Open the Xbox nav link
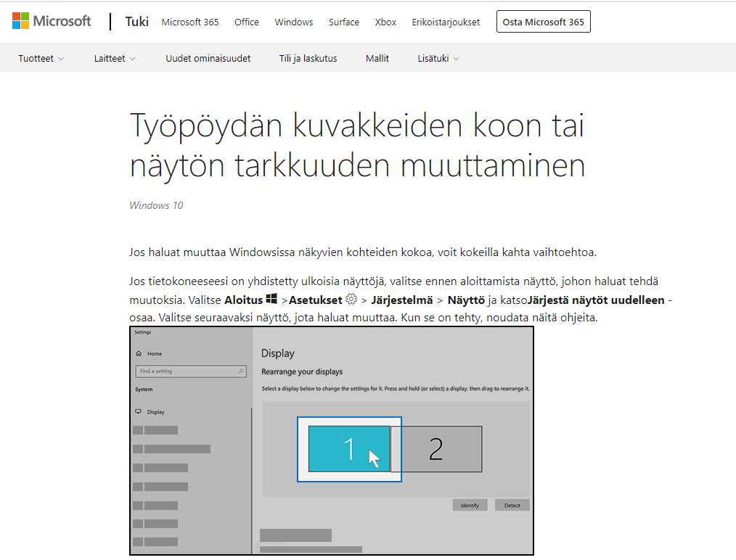The width and height of the screenshot is (736, 560). tap(385, 22)
